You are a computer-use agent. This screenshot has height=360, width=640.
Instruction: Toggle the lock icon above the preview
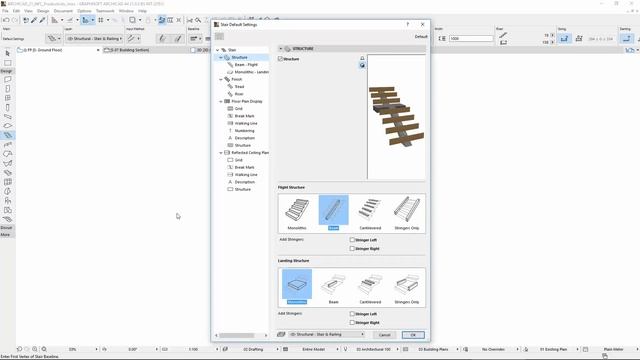(x=362, y=58)
